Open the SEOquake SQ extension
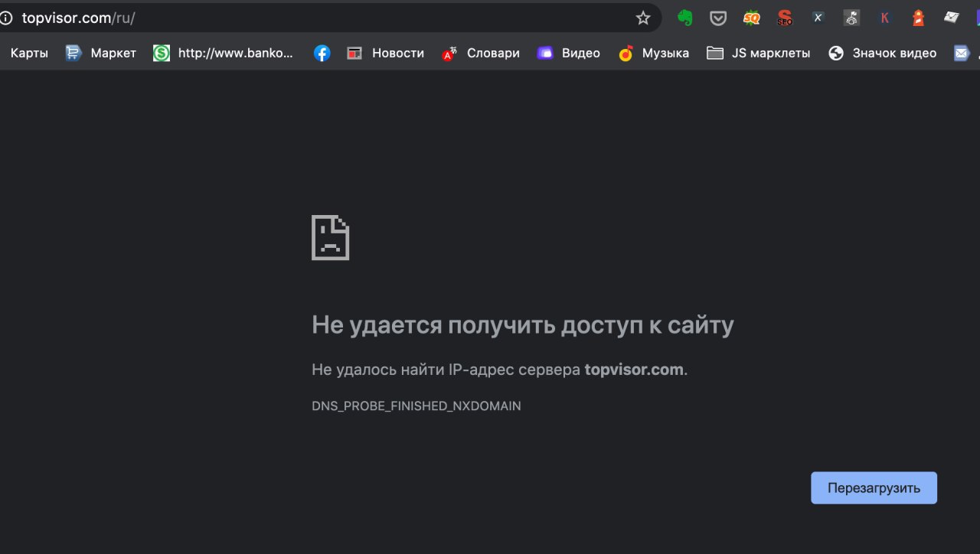Viewport: 980px width, 554px height. pyautogui.click(x=752, y=18)
